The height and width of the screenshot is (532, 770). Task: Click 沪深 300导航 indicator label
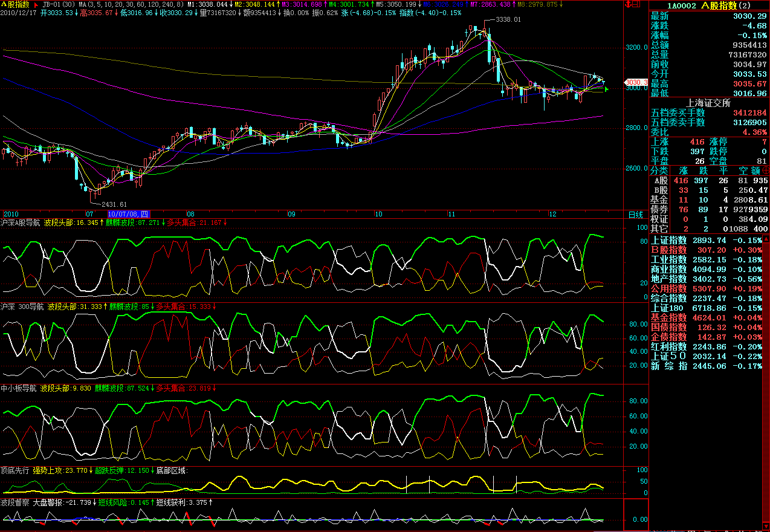22,307
